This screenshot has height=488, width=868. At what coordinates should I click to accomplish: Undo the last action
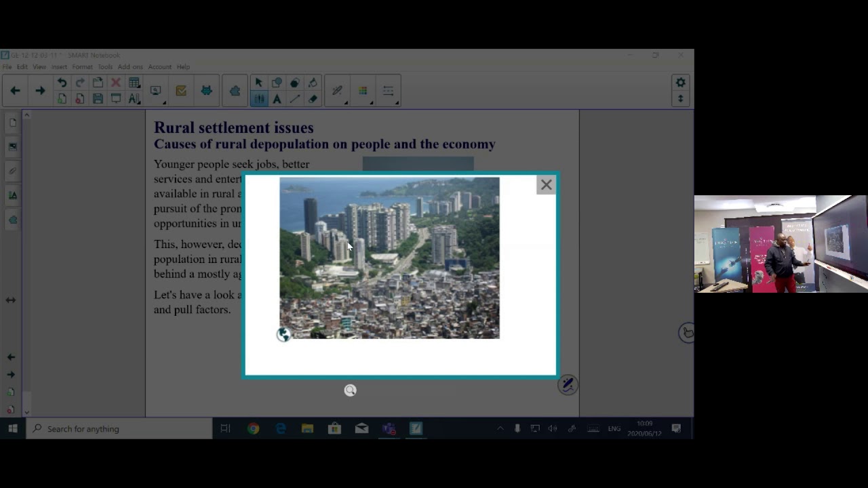(x=62, y=83)
